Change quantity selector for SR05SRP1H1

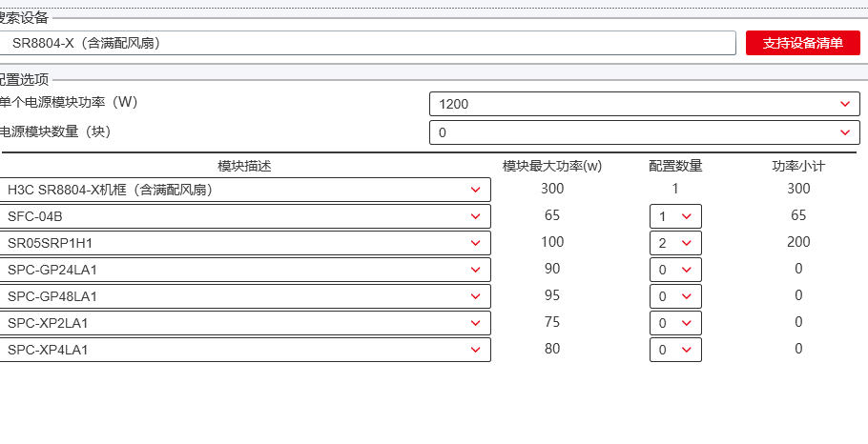675,243
